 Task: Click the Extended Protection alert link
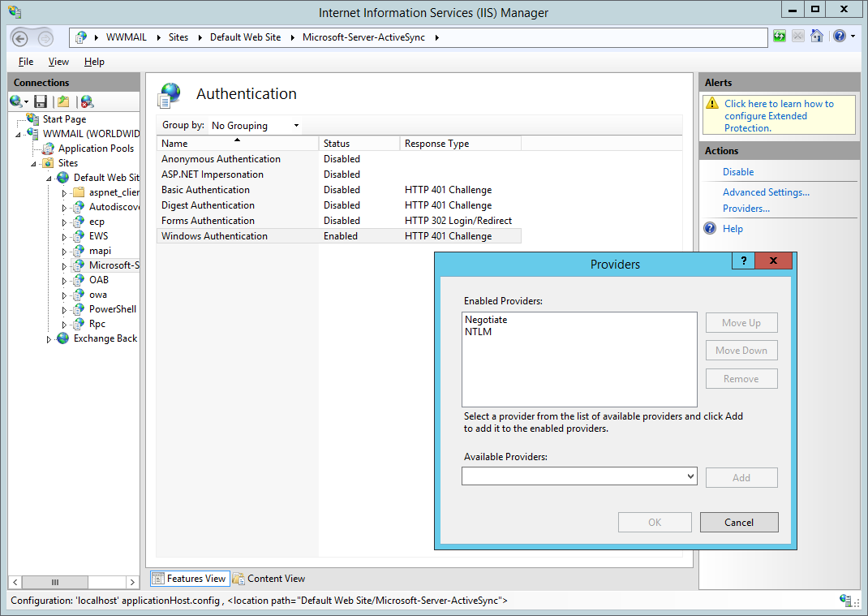click(779, 116)
